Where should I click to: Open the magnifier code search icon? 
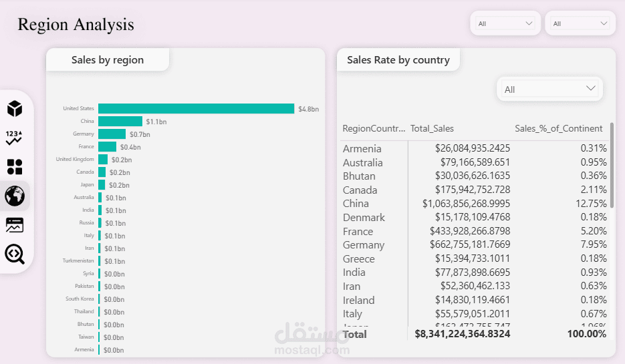point(15,254)
